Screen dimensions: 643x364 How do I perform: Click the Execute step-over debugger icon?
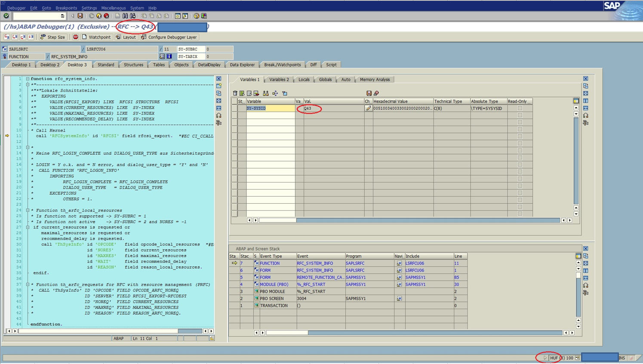(x=15, y=37)
